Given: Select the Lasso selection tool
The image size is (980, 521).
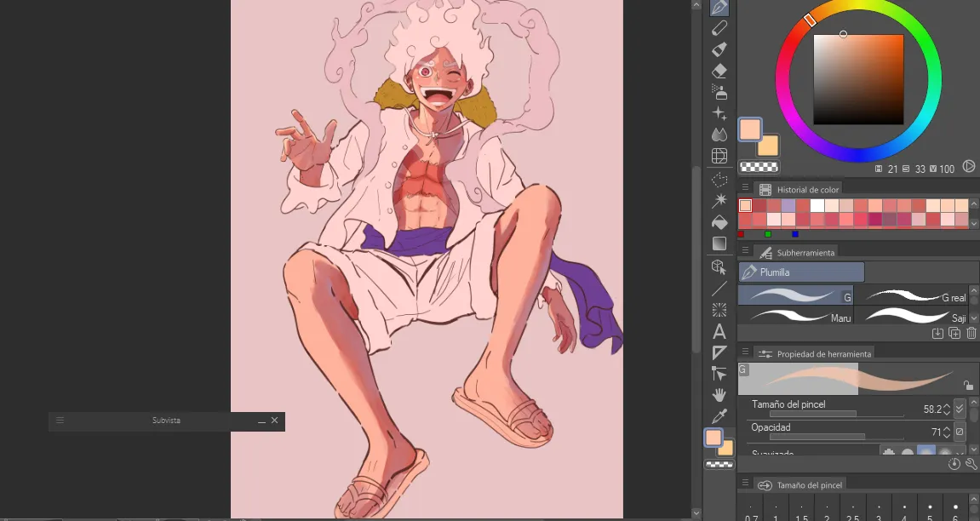Looking at the screenshot, I should pyautogui.click(x=719, y=180).
